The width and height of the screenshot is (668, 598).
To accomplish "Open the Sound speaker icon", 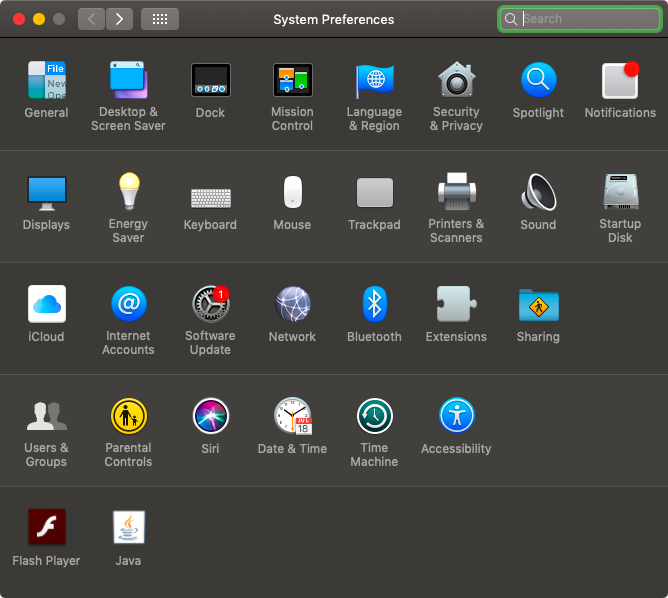I will 538,192.
